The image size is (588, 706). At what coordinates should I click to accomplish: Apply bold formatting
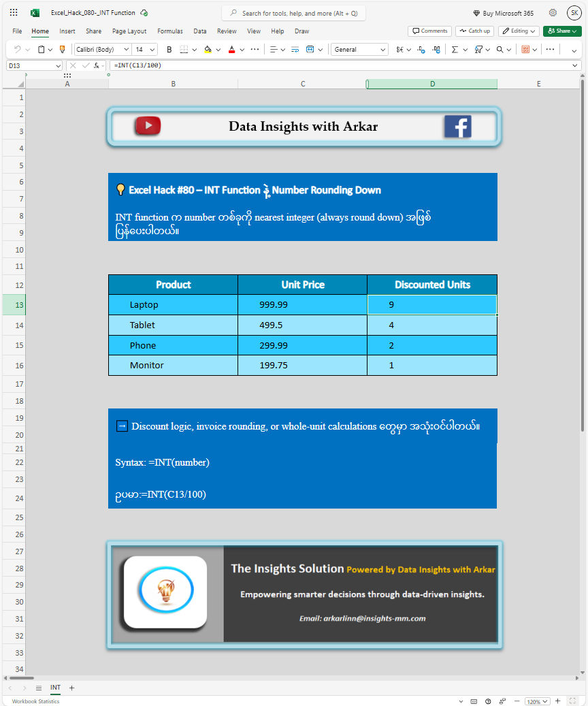coord(169,49)
